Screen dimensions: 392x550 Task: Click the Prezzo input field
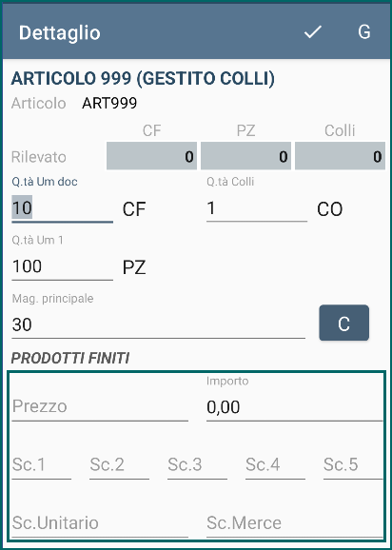[x=100, y=407]
